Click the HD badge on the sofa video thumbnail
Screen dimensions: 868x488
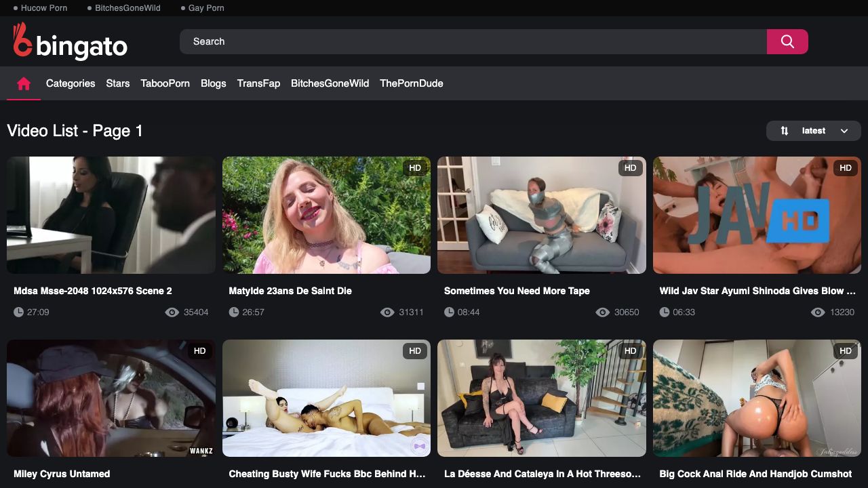pyautogui.click(x=631, y=168)
